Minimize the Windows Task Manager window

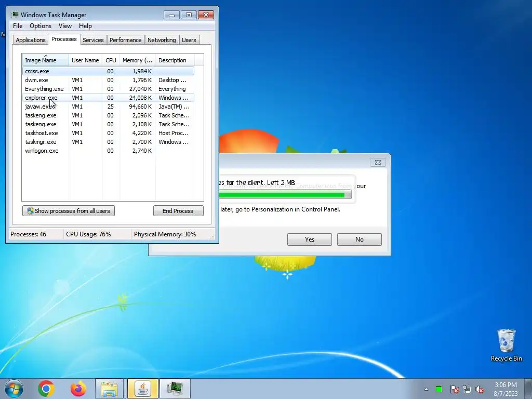pyautogui.click(x=171, y=15)
